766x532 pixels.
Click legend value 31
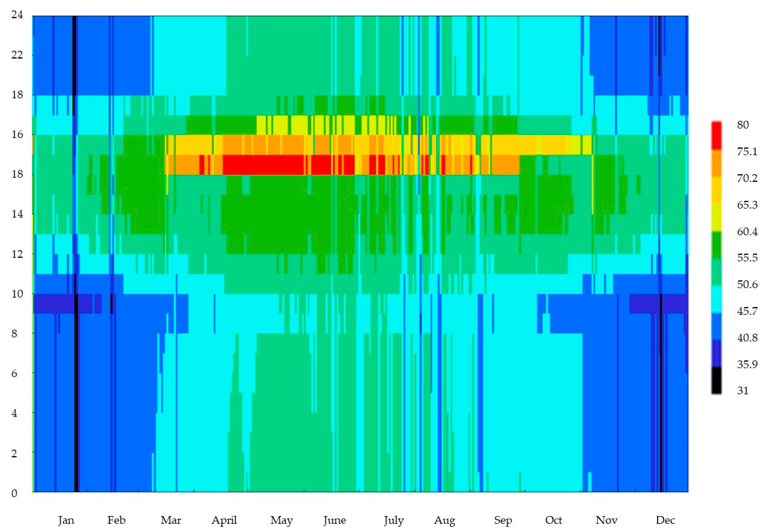click(743, 391)
